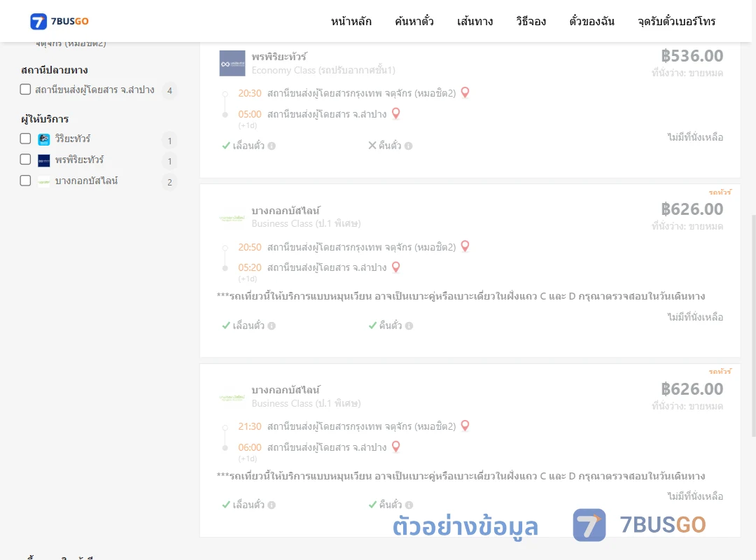
Task: Click the พรพิริยะทัวร์ operator name on trip card
Action: pos(279,57)
